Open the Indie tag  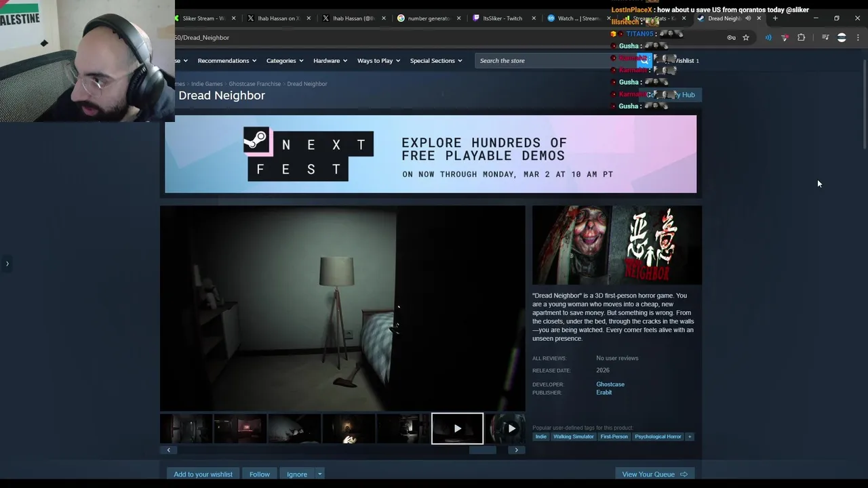tap(540, 436)
